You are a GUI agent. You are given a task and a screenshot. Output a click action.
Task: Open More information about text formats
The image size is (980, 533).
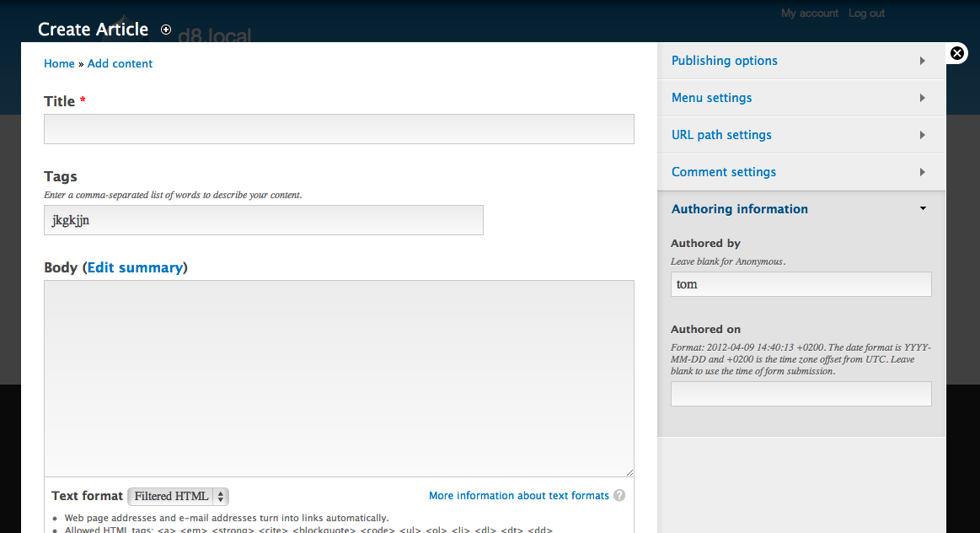coord(519,495)
